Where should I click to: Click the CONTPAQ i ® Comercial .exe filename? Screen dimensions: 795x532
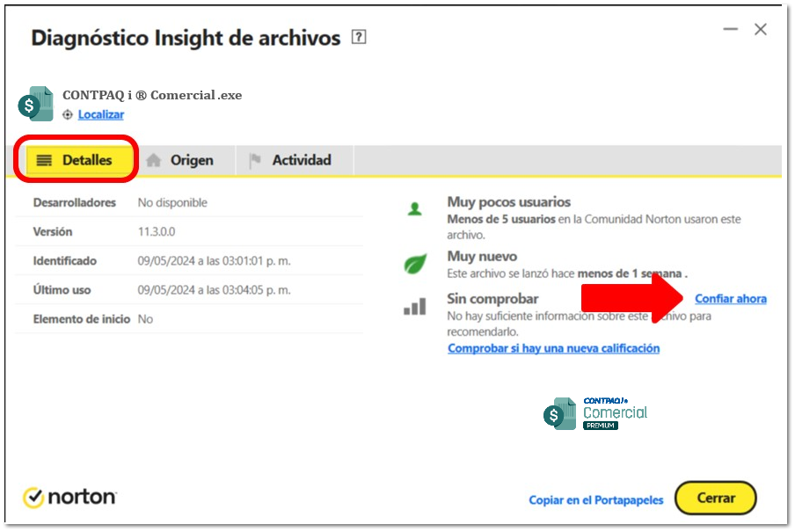(152, 95)
